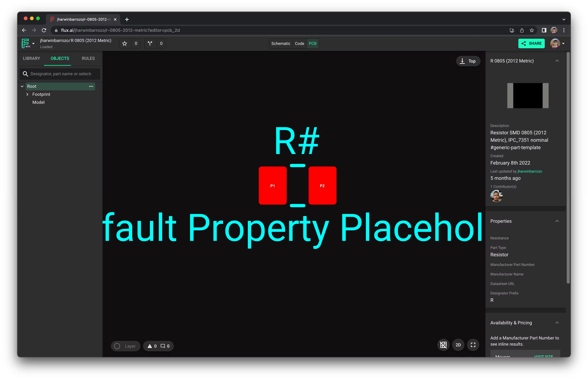Screen dimensions: 588x380
Task: Click the Flux logo in the header
Action: click(x=25, y=43)
